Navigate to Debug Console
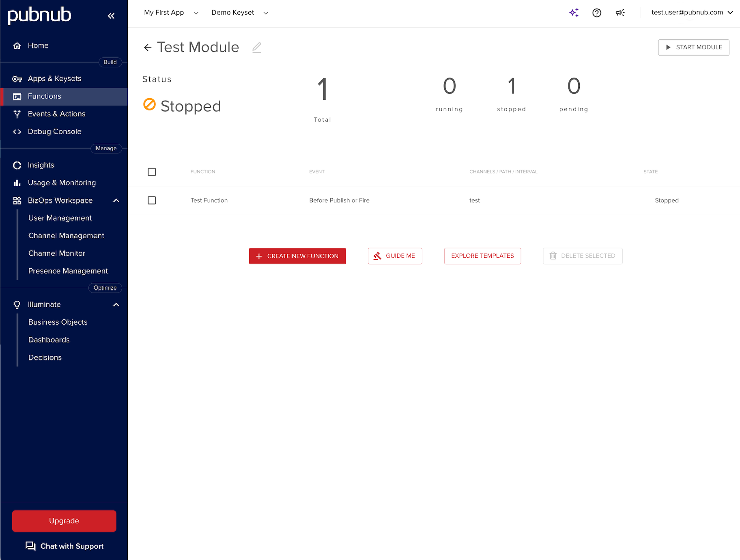The height and width of the screenshot is (560, 740). pyautogui.click(x=54, y=131)
